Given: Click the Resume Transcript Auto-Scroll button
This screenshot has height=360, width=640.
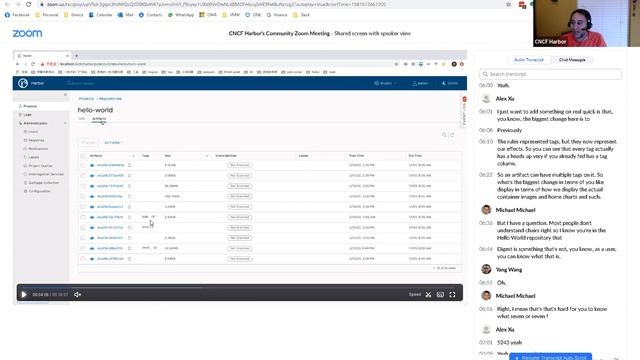Looking at the screenshot, I should pyautogui.click(x=550, y=358).
